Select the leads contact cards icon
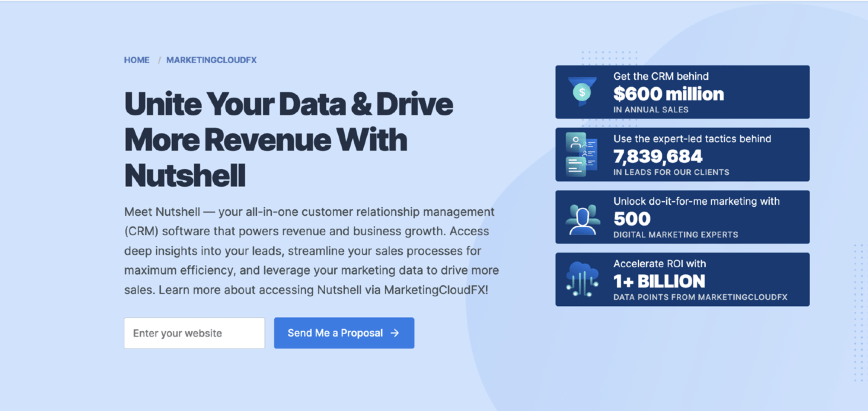Viewport: 868px width, 411px height. pos(581,154)
